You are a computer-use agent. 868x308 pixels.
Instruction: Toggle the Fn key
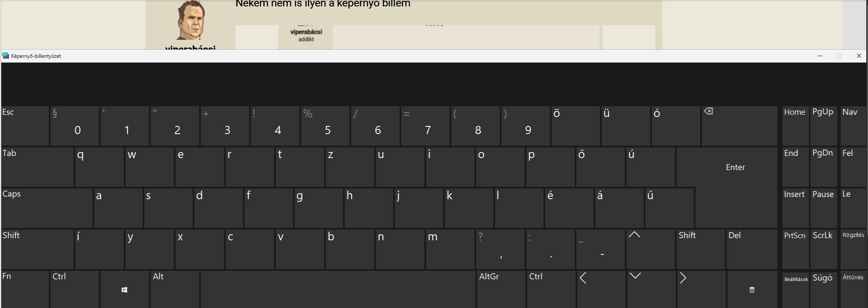pyautogui.click(x=25, y=289)
